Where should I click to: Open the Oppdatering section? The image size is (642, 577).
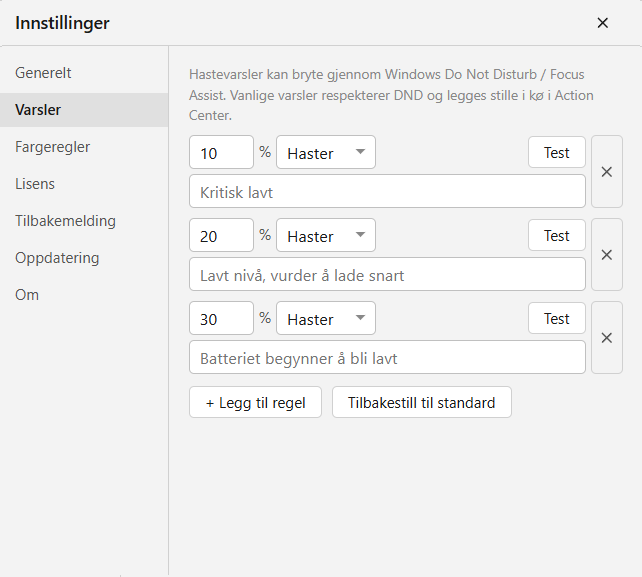pos(84,258)
